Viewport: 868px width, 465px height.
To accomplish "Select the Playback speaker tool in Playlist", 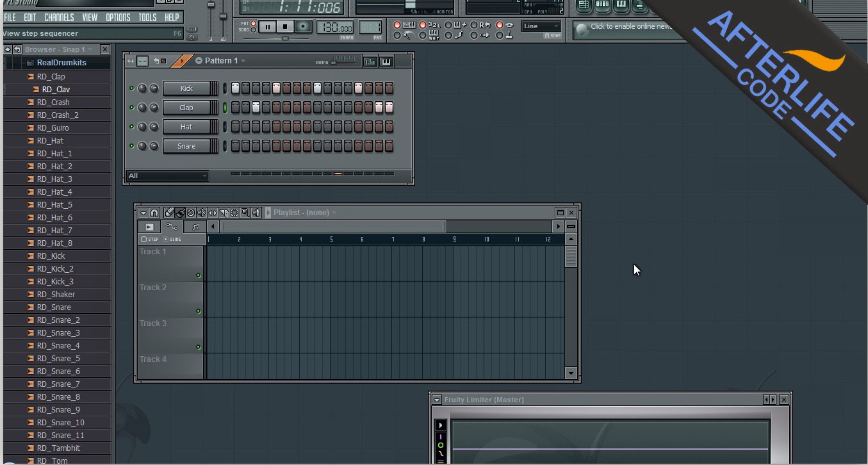I will tap(256, 213).
